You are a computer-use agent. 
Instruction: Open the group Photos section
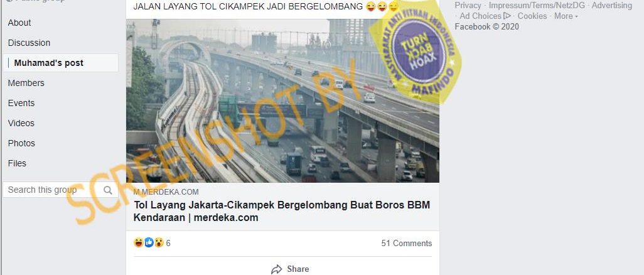(x=21, y=143)
